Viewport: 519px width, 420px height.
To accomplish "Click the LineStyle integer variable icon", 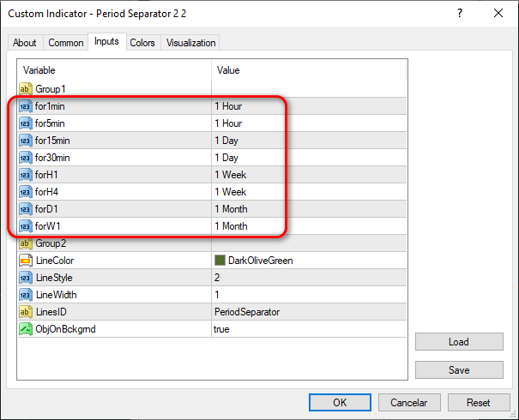I will 25,277.
